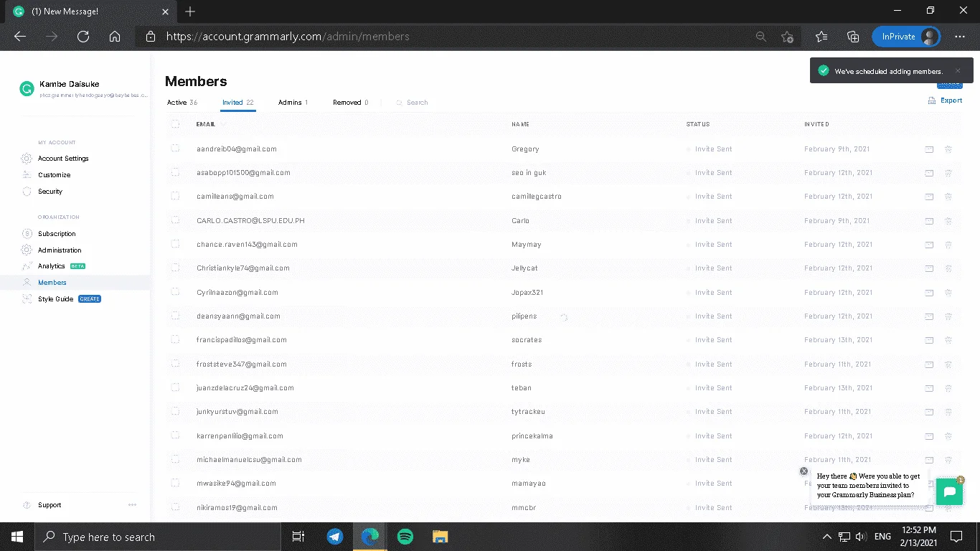The width and height of the screenshot is (980, 551).
Task: Switch to the Admins tab
Action: click(x=293, y=103)
